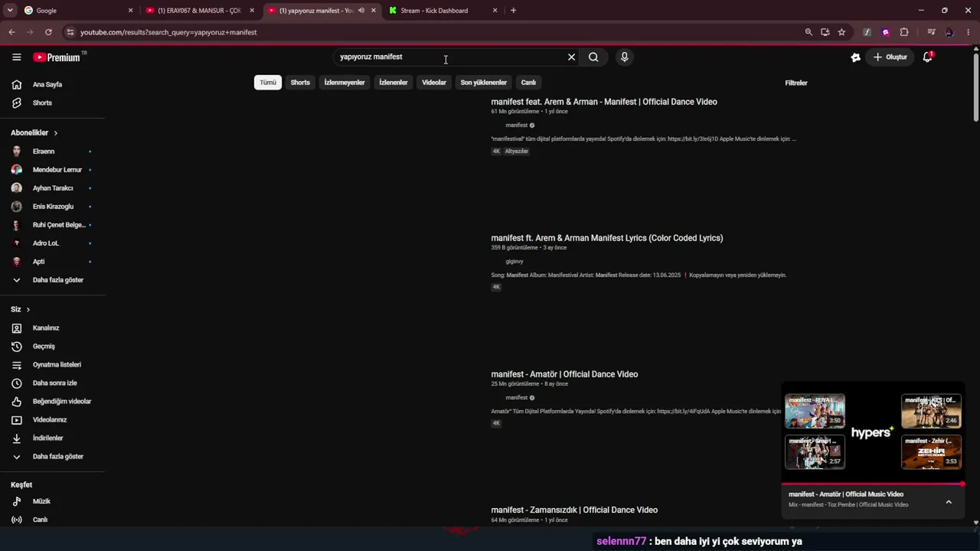
Task: Open the browser zoom magnifier icon
Action: 808,32
